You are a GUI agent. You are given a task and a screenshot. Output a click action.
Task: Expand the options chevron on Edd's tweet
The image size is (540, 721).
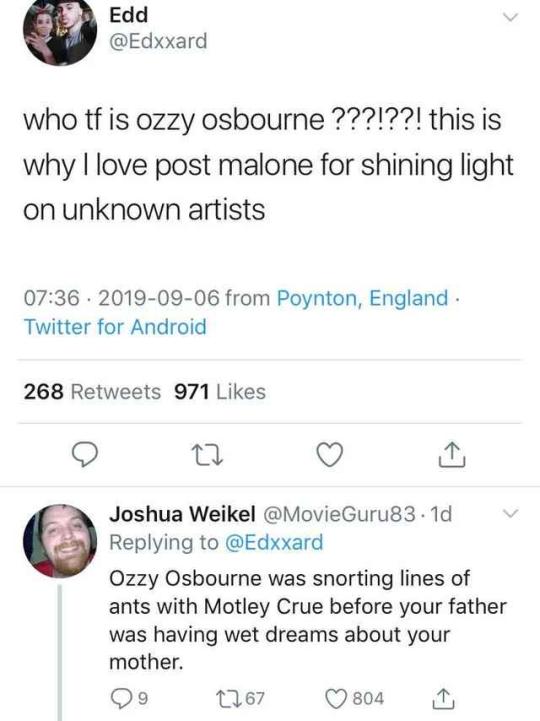click(510, 17)
